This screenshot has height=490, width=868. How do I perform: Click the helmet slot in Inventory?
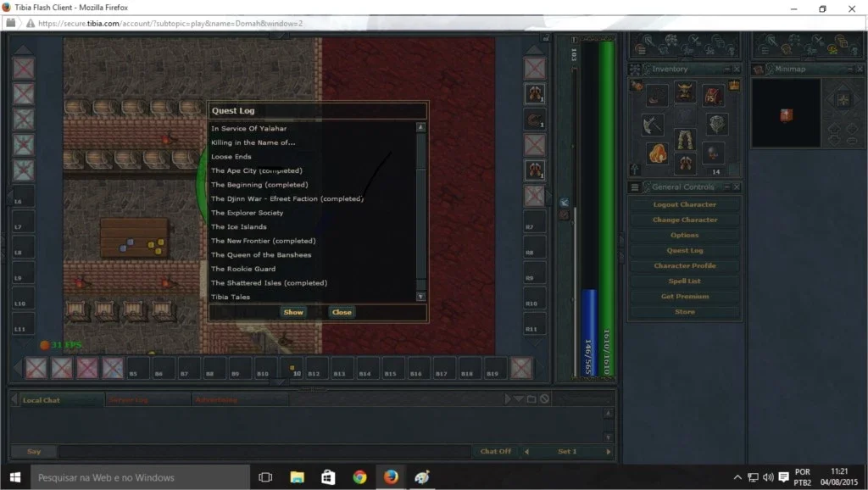click(x=685, y=93)
